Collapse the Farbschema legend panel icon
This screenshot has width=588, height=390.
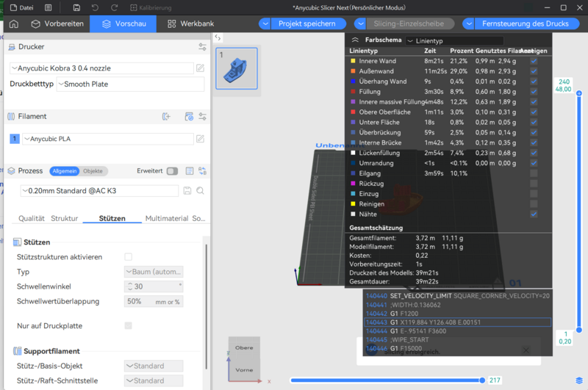[355, 40]
